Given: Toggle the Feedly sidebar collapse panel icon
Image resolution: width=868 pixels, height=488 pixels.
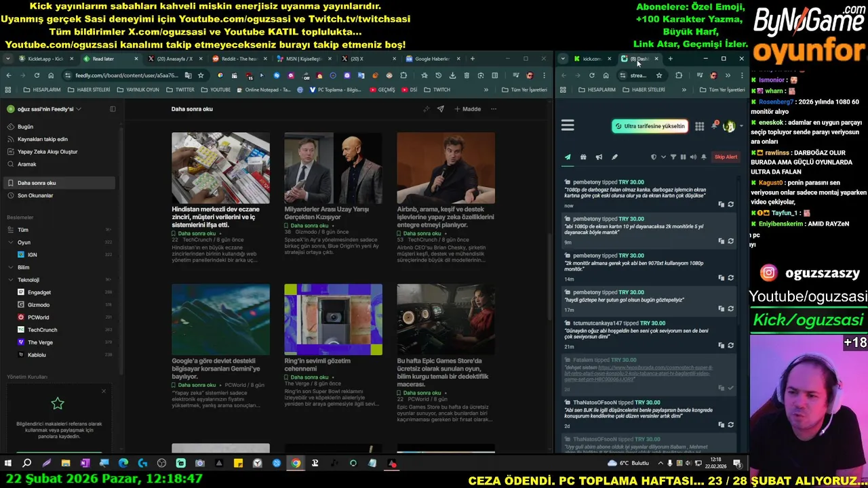Looking at the screenshot, I should 113,108.
